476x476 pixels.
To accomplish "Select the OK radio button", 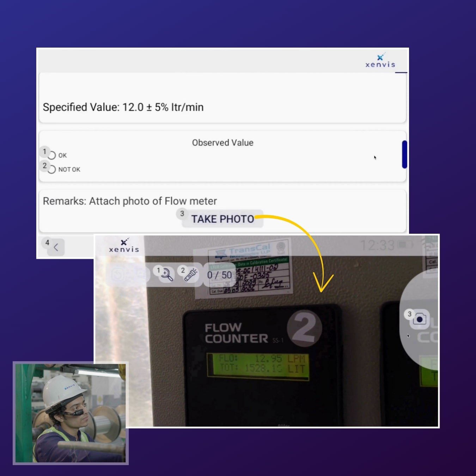I will click(52, 155).
